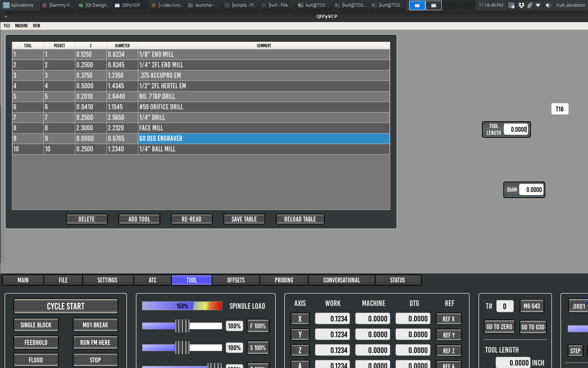
Task: Click the DIAMETER column header
Action: click(x=122, y=46)
